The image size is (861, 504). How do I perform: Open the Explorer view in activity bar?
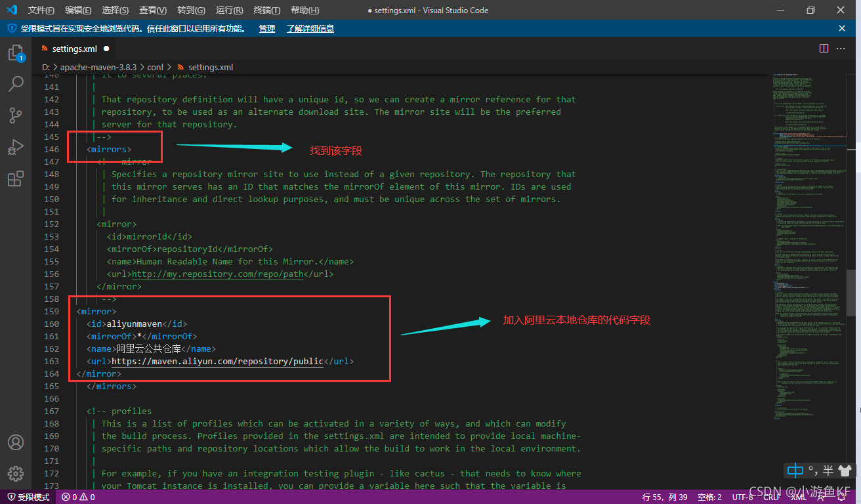click(x=16, y=53)
